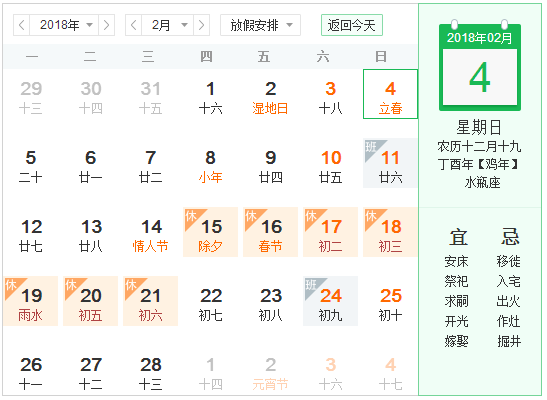
Task: Select January 31 十五
Action: click(x=151, y=94)
